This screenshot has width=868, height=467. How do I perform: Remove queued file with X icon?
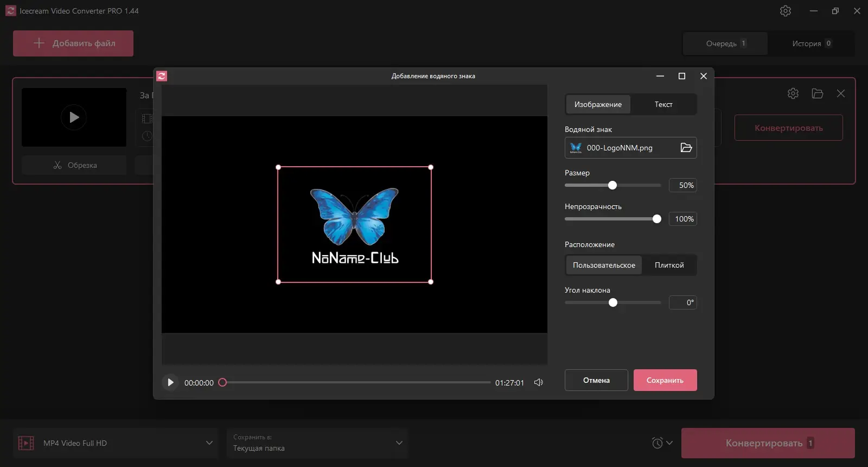click(x=841, y=93)
